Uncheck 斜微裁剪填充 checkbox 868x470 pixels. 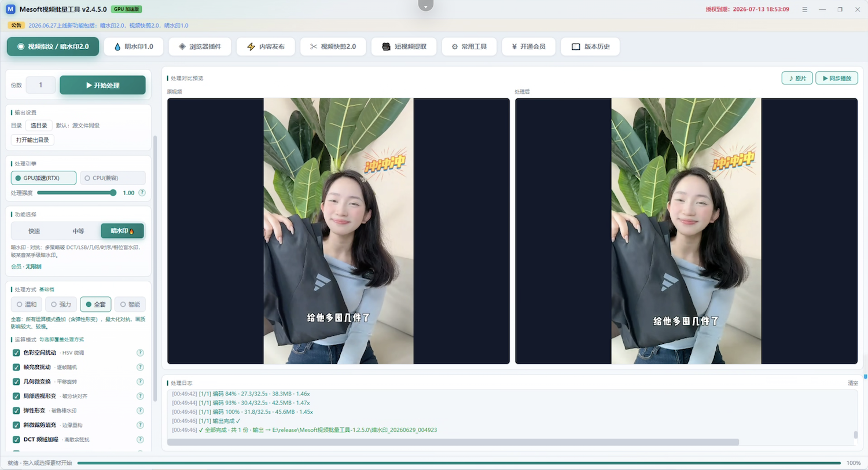[x=16, y=425]
